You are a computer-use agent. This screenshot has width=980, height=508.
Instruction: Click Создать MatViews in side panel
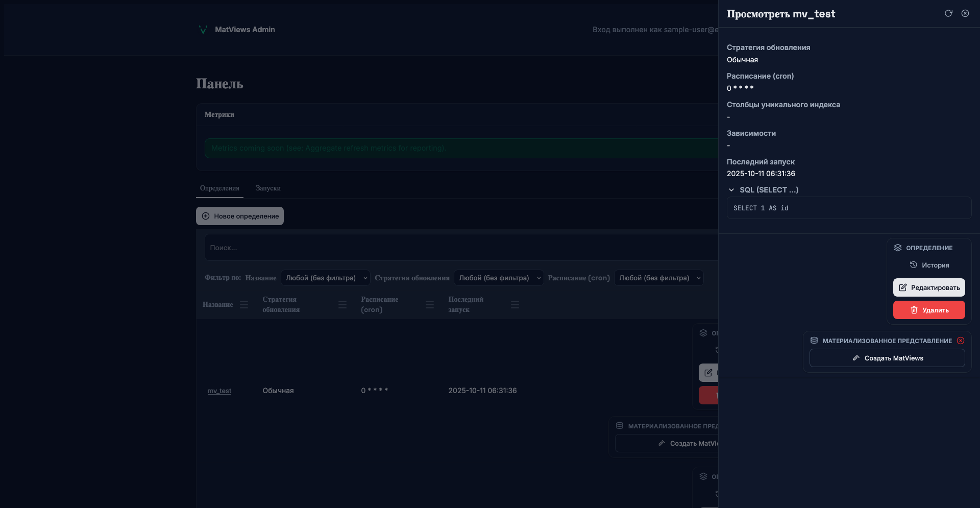click(x=887, y=358)
